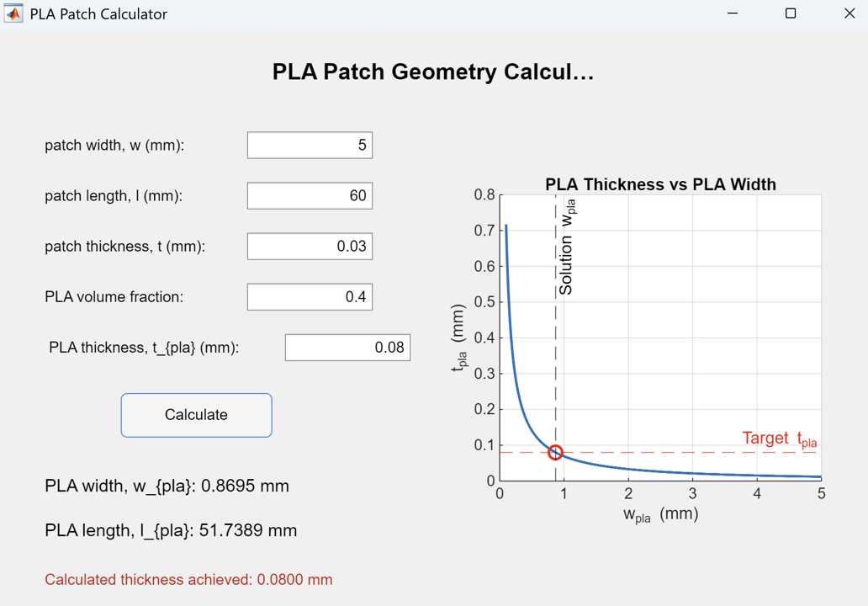This screenshot has height=606, width=868.
Task: Click the 'patch length, l (mm):' label
Action: (114, 195)
